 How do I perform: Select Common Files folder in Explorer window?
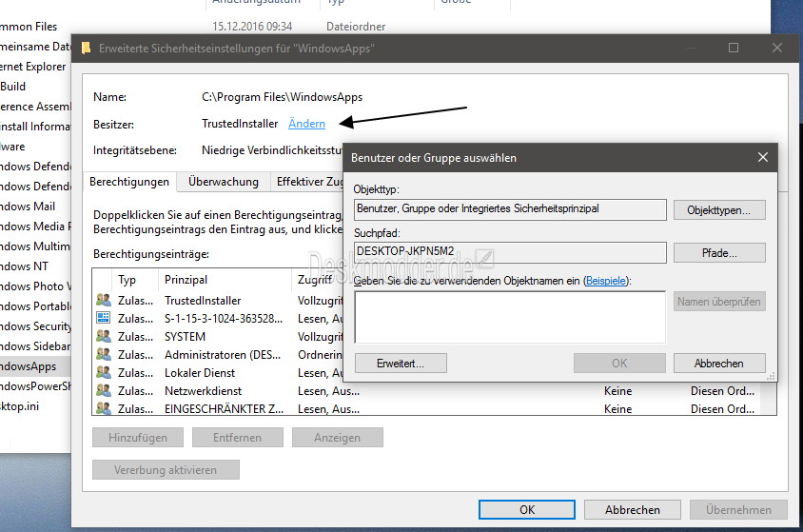pos(29,26)
